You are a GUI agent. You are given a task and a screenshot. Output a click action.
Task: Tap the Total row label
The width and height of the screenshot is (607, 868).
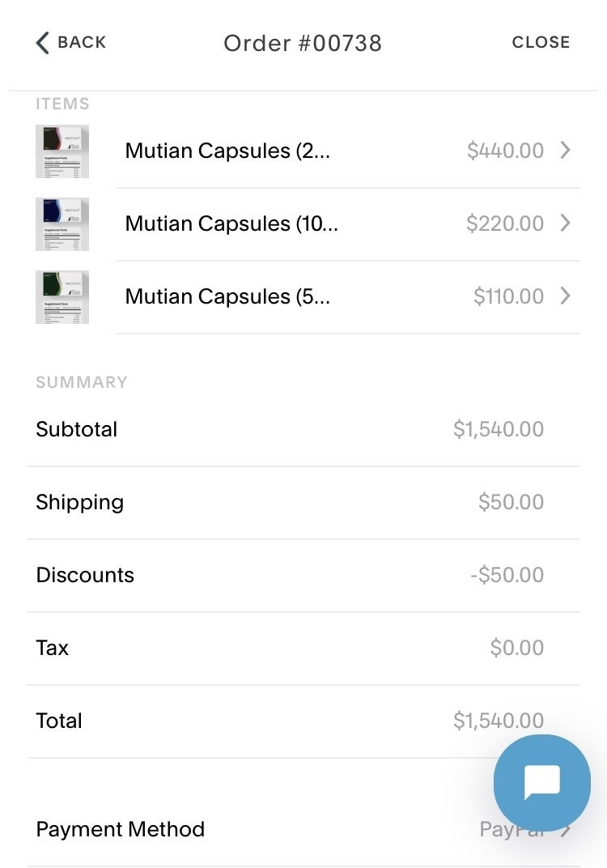click(x=59, y=721)
